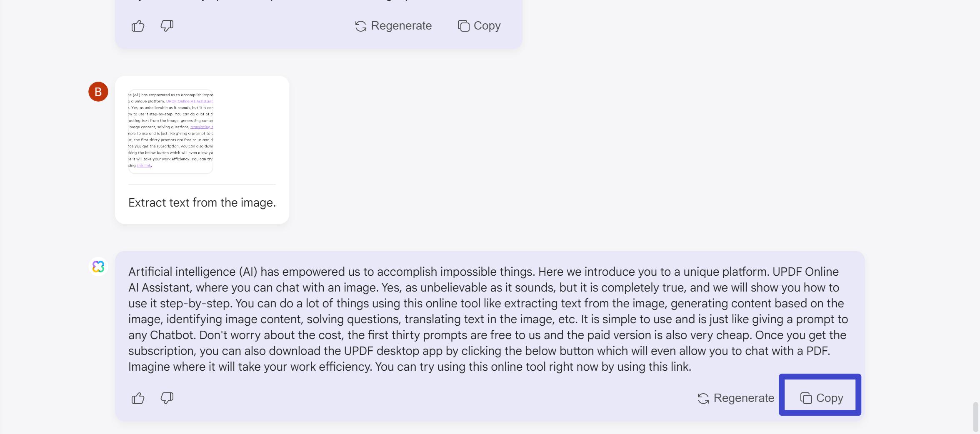Open the uploaded image thumbnail

tap(171, 131)
